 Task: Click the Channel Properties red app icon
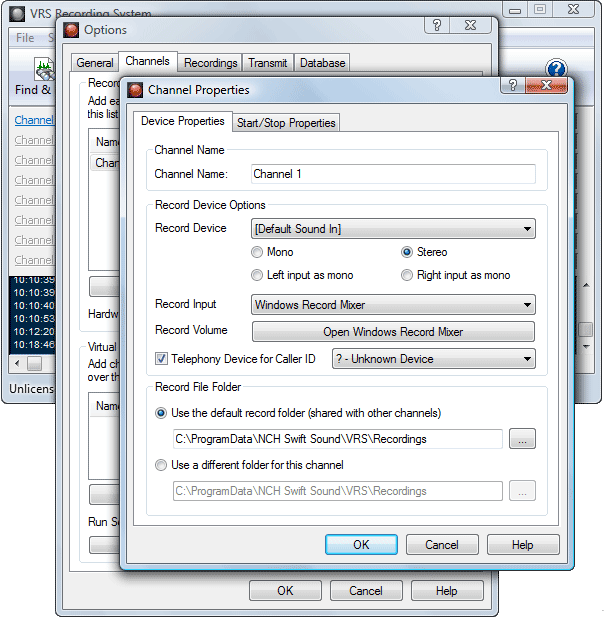coord(135,90)
